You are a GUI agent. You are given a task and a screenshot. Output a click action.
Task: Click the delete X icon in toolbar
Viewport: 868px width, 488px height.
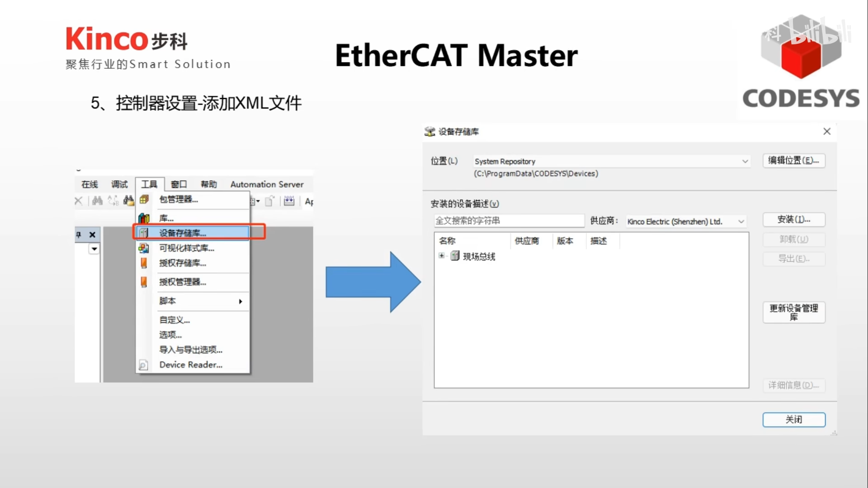[79, 201]
